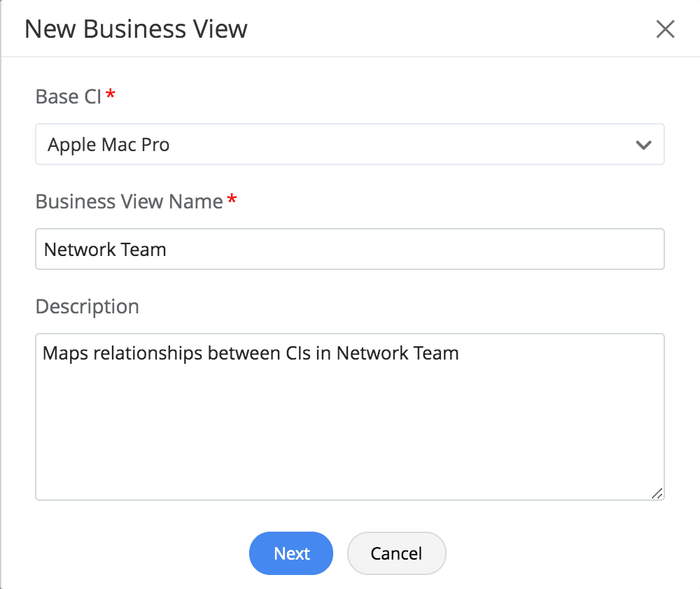Select the 'Apple Mac Pro' dropdown value
The width and height of the screenshot is (700, 589).
point(108,146)
